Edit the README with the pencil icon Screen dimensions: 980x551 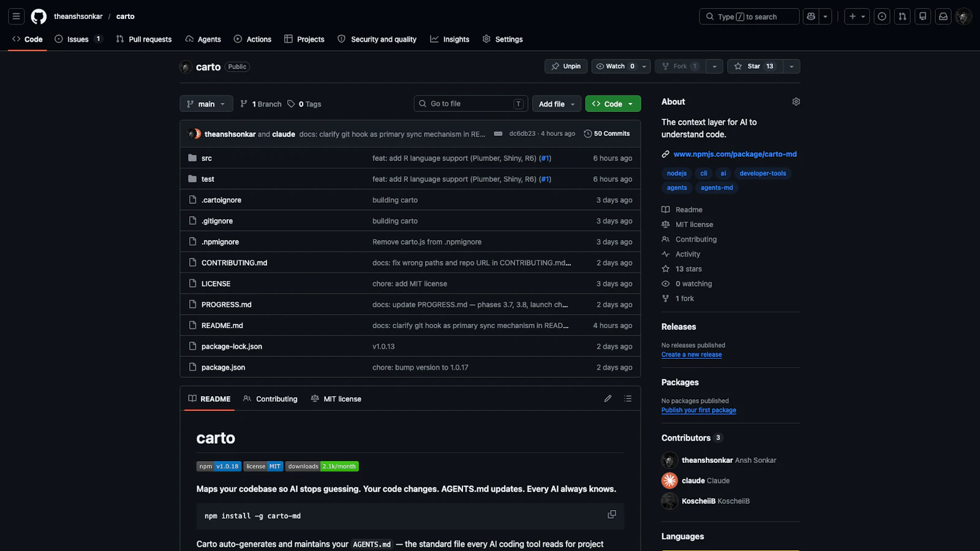click(608, 399)
